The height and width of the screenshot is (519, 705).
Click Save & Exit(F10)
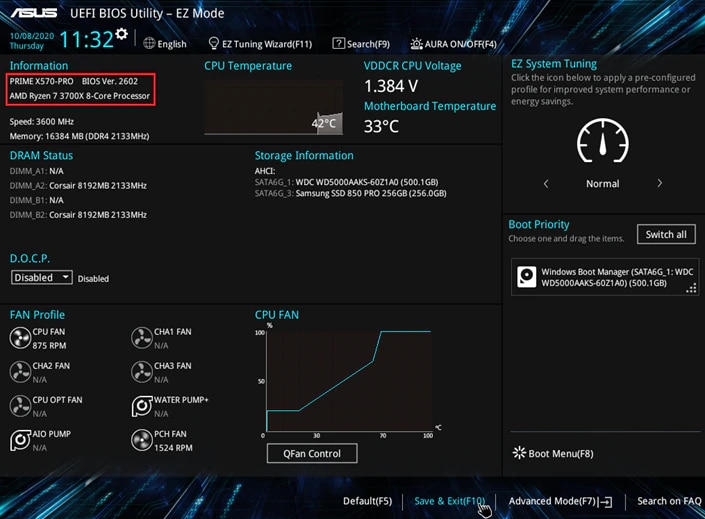tap(450, 501)
